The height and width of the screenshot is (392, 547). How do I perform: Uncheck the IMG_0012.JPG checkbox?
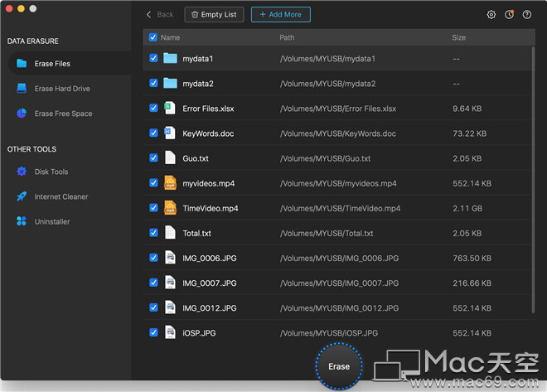153,307
